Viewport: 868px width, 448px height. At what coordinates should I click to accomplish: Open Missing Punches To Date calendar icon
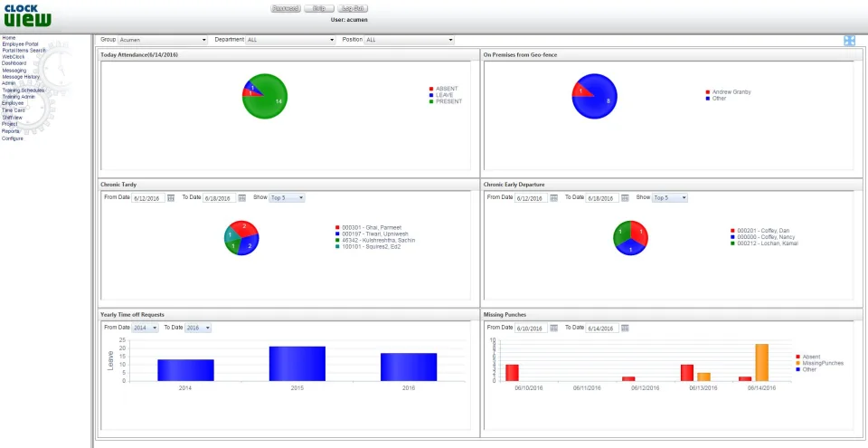[x=625, y=329]
